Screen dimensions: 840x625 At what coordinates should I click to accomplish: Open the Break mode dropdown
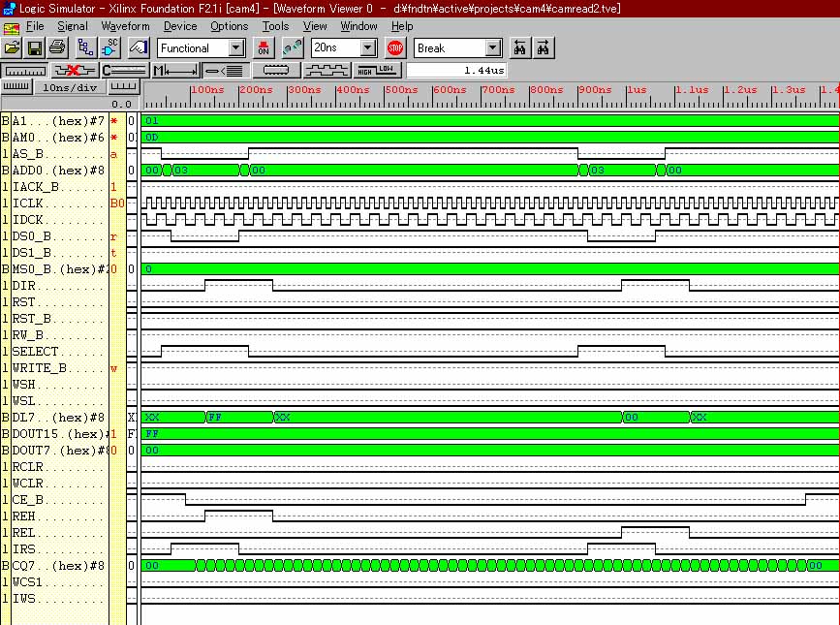click(492, 47)
